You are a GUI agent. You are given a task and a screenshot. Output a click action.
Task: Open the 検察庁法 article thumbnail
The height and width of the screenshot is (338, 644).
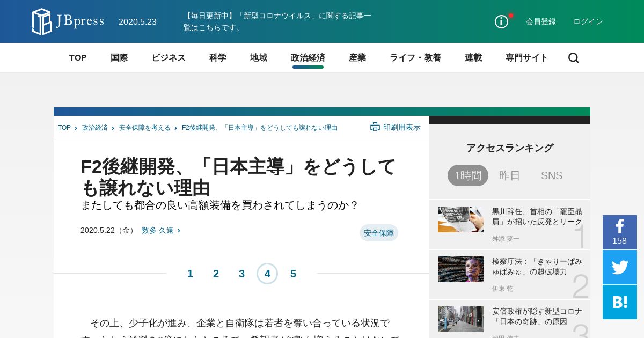(460, 269)
